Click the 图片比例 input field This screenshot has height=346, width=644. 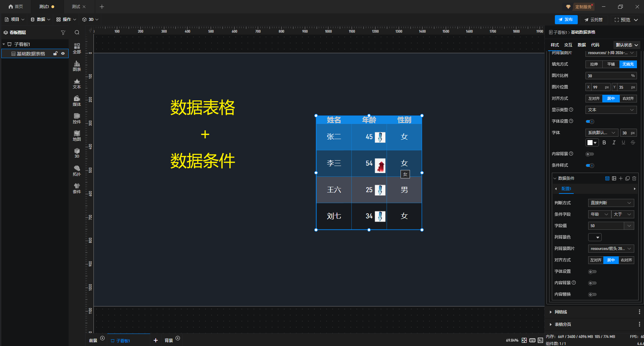point(608,76)
